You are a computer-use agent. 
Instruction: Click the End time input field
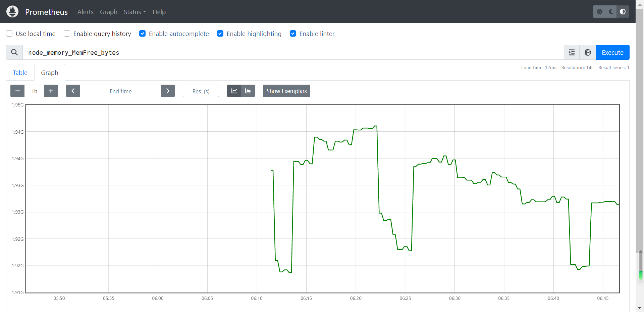point(120,91)
